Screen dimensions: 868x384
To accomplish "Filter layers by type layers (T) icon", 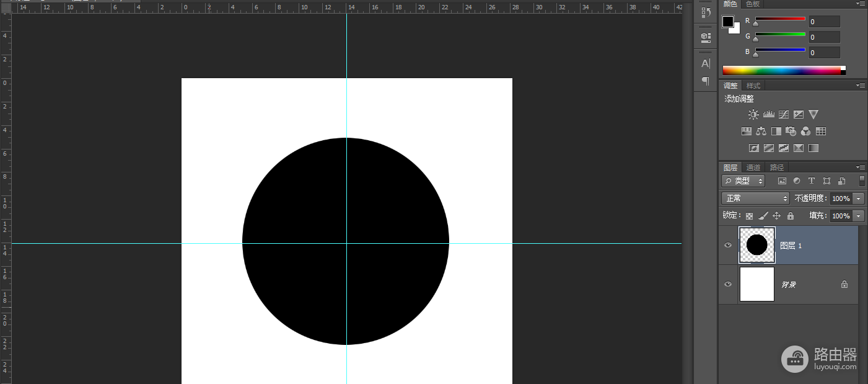I will point(812,181).
